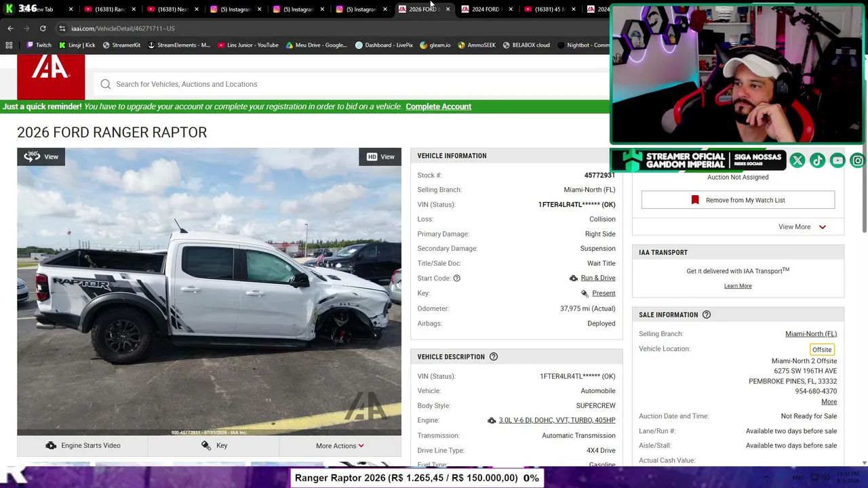Viewport: 868px width, 488px height.
Task: Open the Dashboard - LivePix bookmark
Action: point(384,45)
